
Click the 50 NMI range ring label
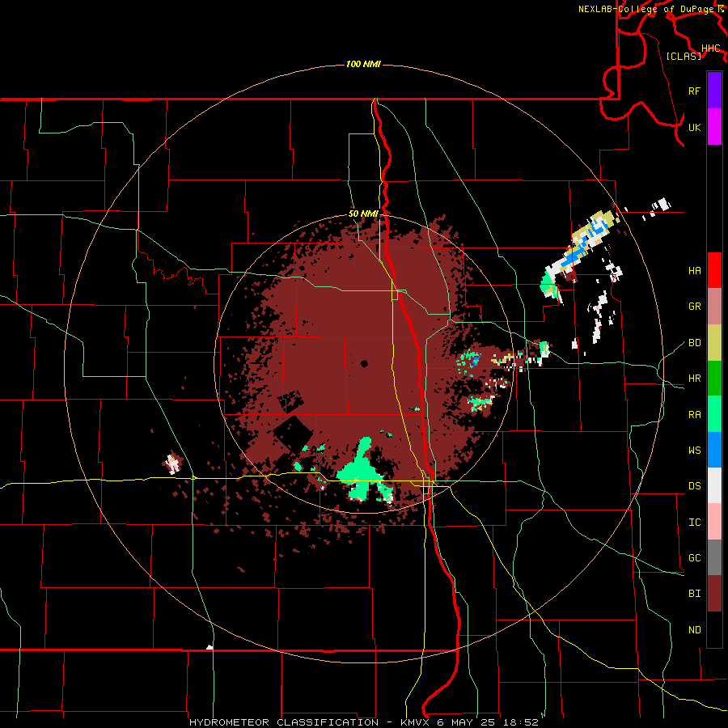pyautogui.click(x=363, y=214)
